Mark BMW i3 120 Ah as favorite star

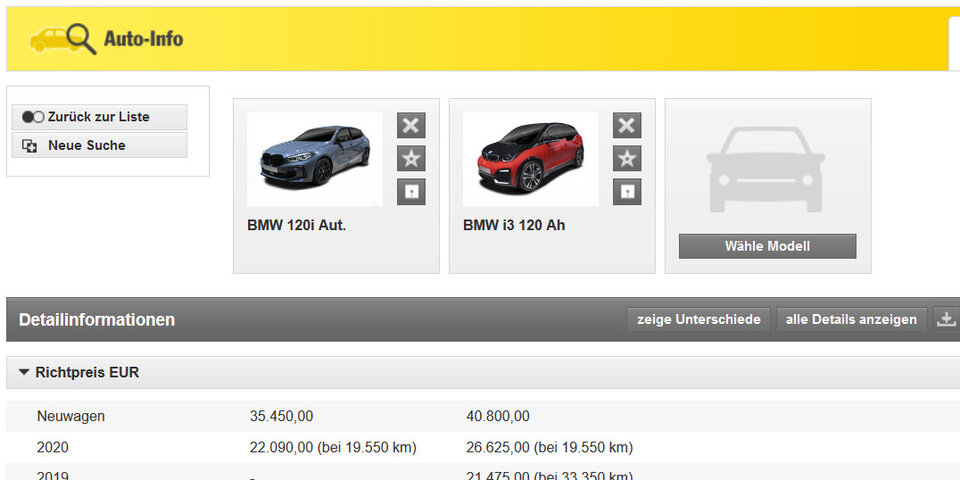627,159
